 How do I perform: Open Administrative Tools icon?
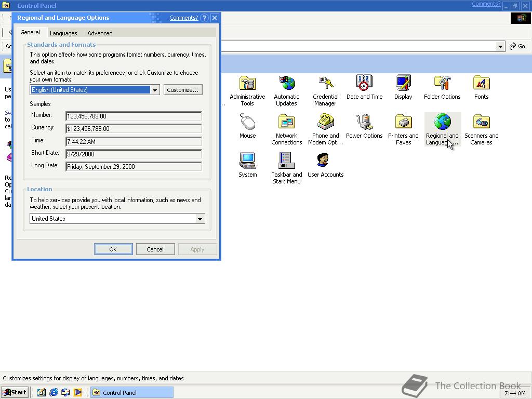[247, 83]
